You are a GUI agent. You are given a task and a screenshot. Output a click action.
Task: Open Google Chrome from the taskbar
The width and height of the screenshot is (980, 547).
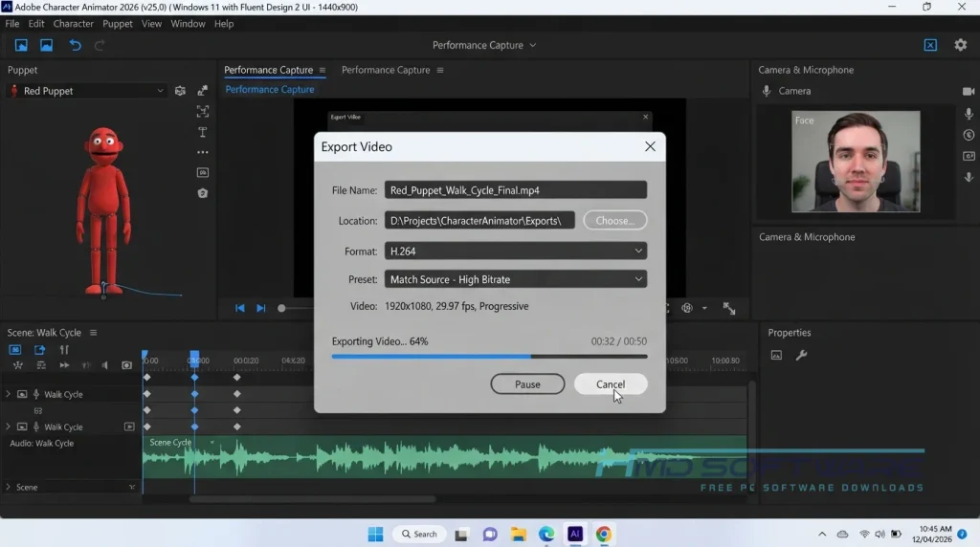tap(603, 534)
